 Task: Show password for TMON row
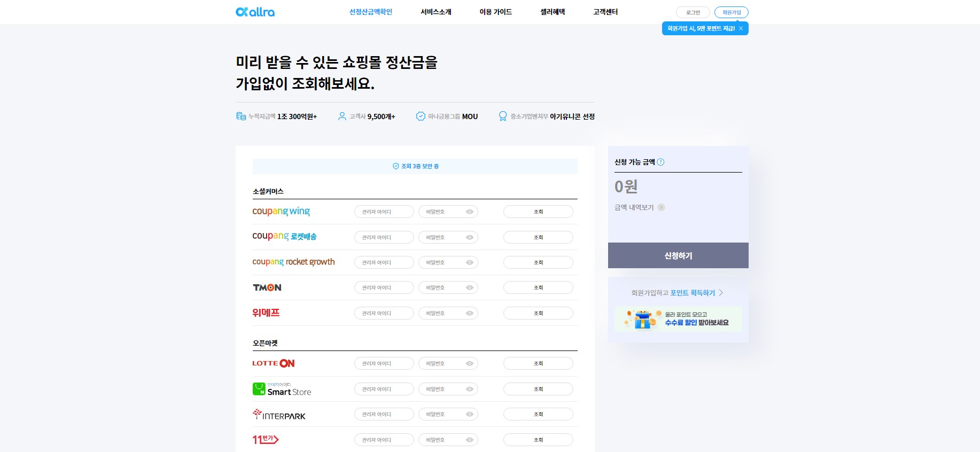(x=470, y=287)
